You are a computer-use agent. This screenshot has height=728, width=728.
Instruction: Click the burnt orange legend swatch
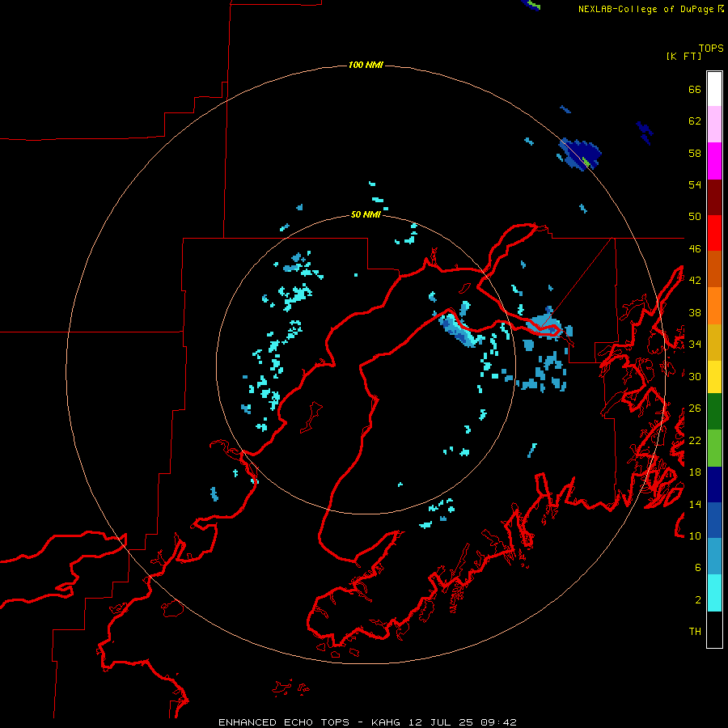(714, 269)
